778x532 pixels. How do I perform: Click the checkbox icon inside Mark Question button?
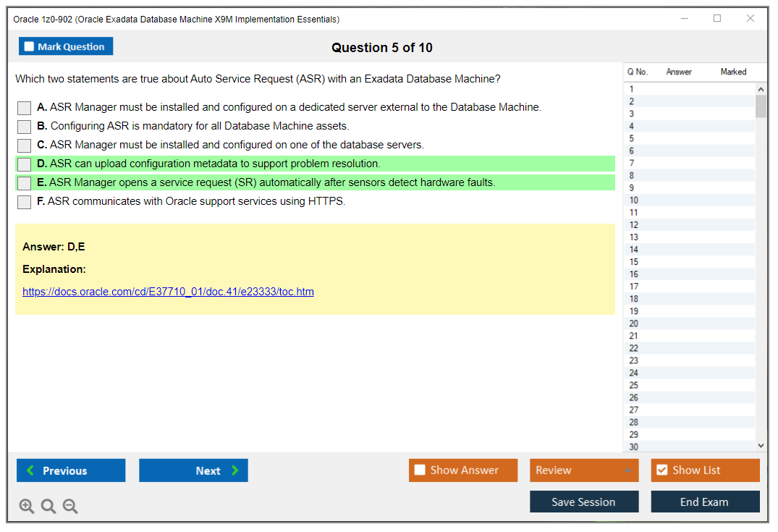coord(28,46)
